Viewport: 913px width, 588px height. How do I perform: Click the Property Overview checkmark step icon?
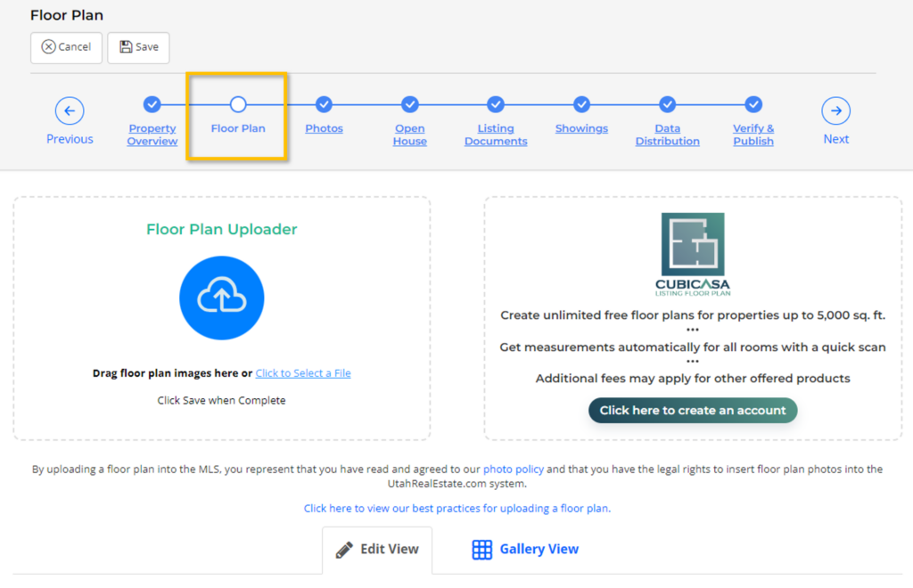pyautogui.click(x=152, y=104)
